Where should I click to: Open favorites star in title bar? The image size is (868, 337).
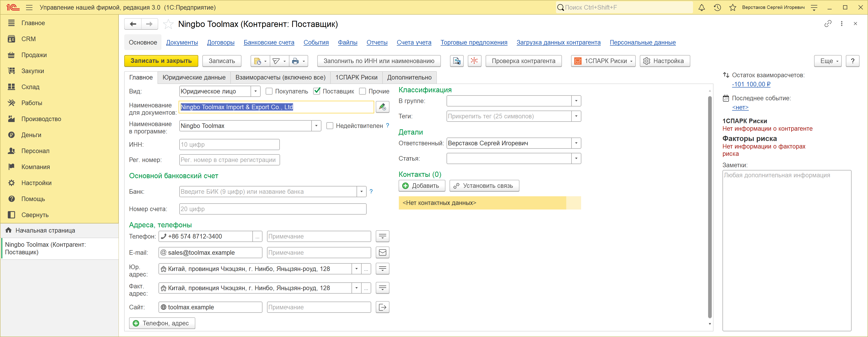click(733, 7)
